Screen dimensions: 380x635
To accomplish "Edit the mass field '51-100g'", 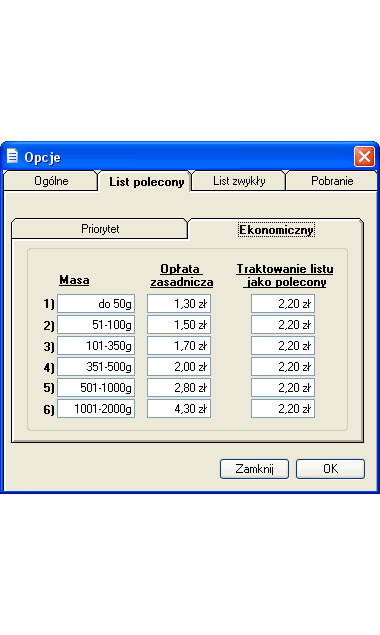I will click(x=96, y=325).
